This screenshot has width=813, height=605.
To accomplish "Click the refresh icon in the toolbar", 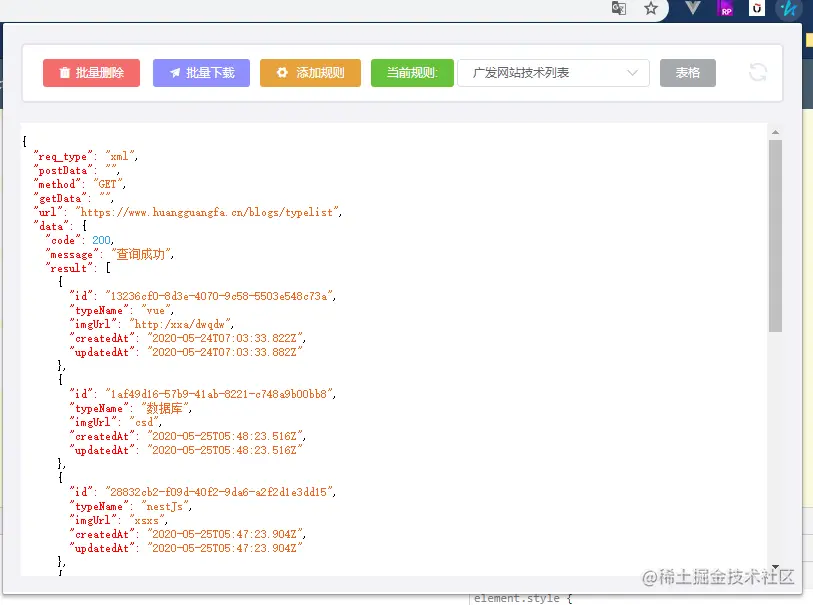I will tap(758, 72).
